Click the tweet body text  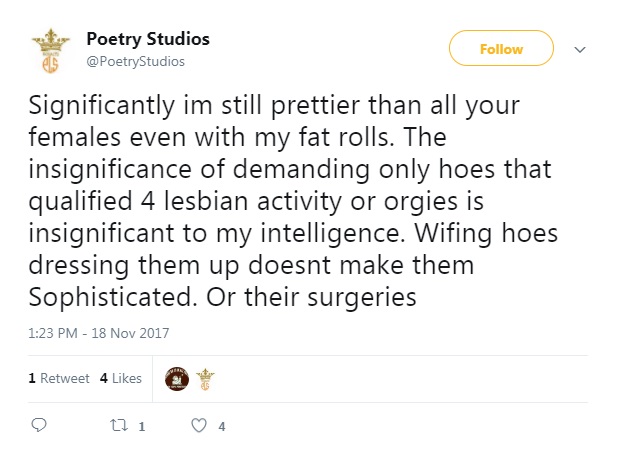point(293,201)
